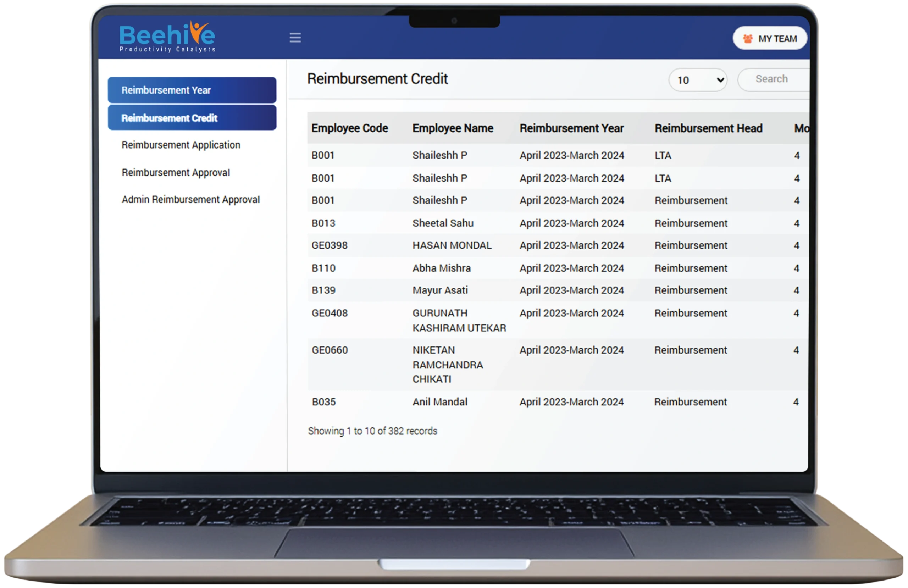The image size is (908, 588).
Task: Open the Reimbursement Year menu item
Action: tap(192, 90)
